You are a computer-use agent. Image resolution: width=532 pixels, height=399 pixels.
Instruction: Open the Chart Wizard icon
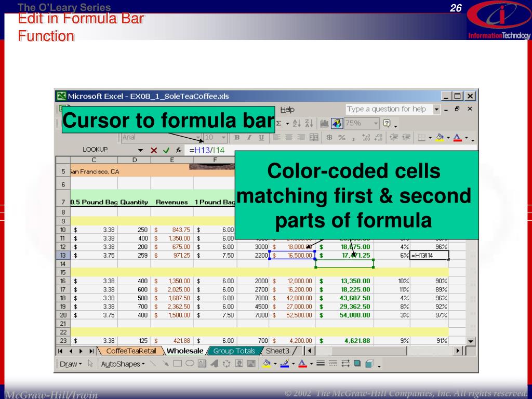click(324, 124)
